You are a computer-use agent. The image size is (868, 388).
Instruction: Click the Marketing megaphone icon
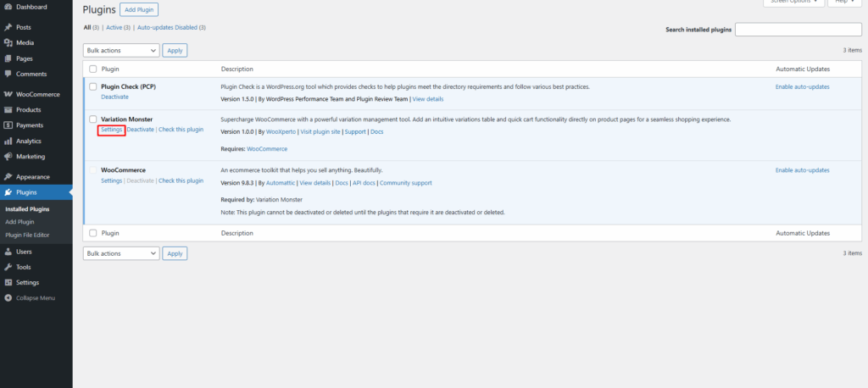[8, 157]
